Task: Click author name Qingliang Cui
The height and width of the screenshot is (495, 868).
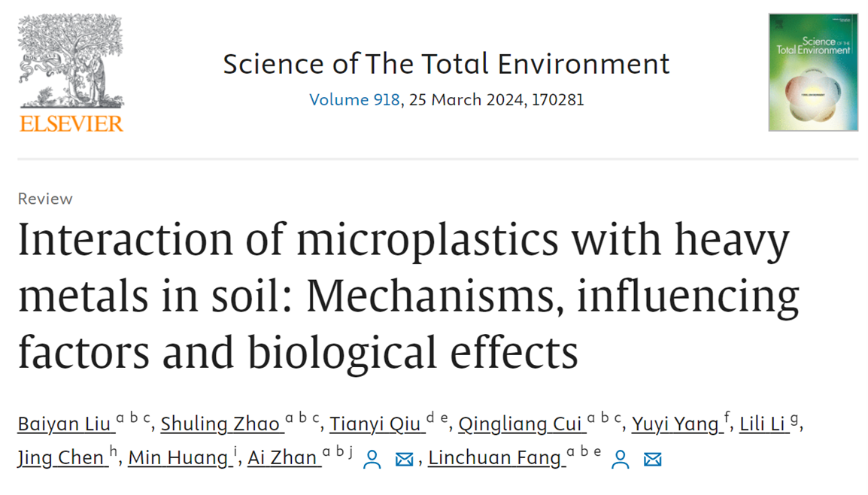Action: click(x=520, y=424)
